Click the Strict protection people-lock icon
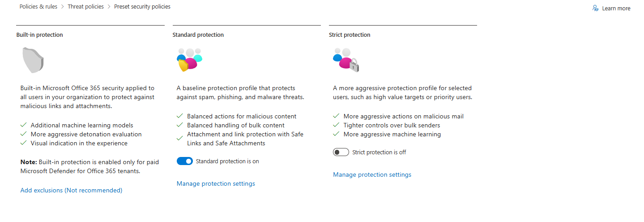 [x=346, y=60]
